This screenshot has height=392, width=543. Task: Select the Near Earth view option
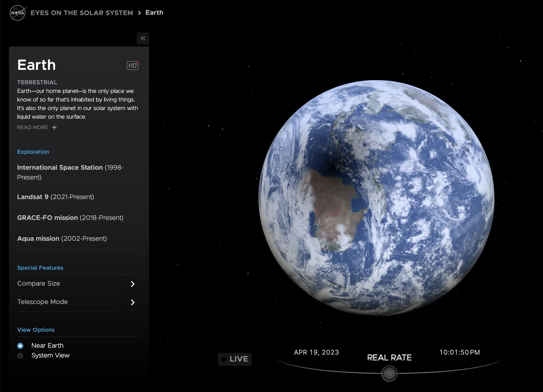[x=20, y=346]
